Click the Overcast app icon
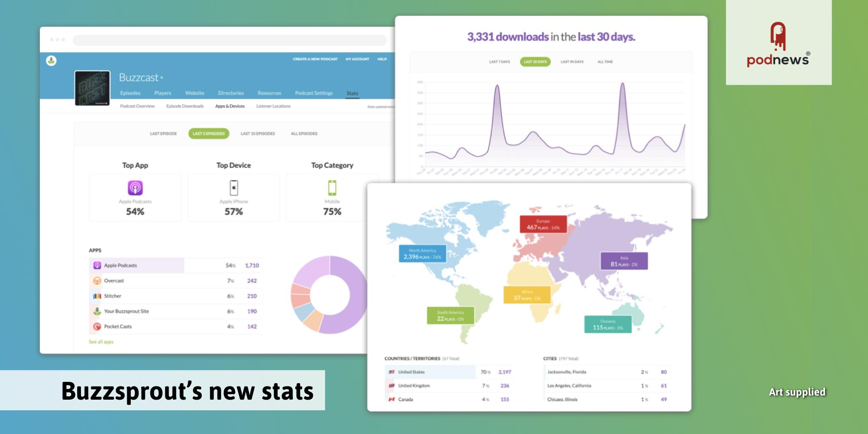This screenshot has width=868, height=434. 97,281
